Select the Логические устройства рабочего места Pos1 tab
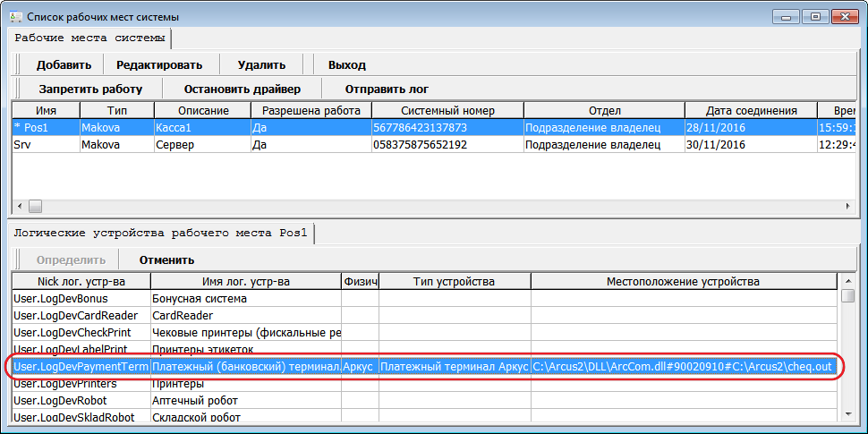The image size is (868, 434). pyautogui.click(x=161, y=234)
